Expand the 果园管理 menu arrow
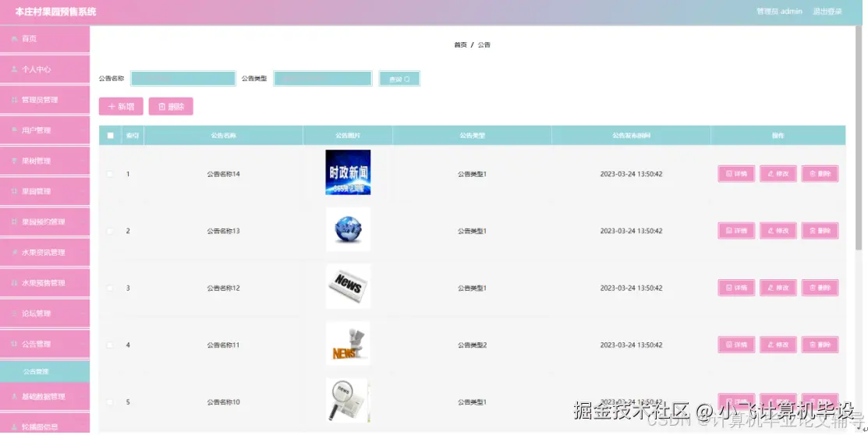This screenshot has height=435, width=868. [x=83, y=191]
